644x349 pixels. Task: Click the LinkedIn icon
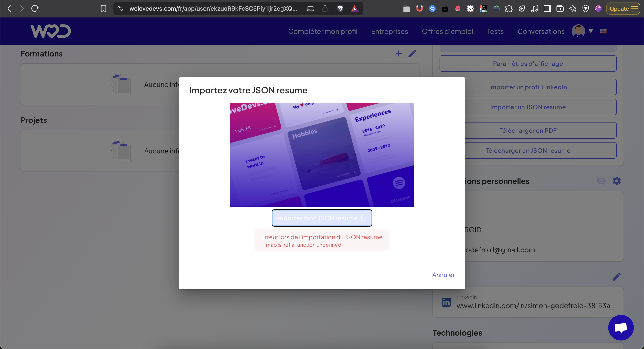[x=446, y=302]
